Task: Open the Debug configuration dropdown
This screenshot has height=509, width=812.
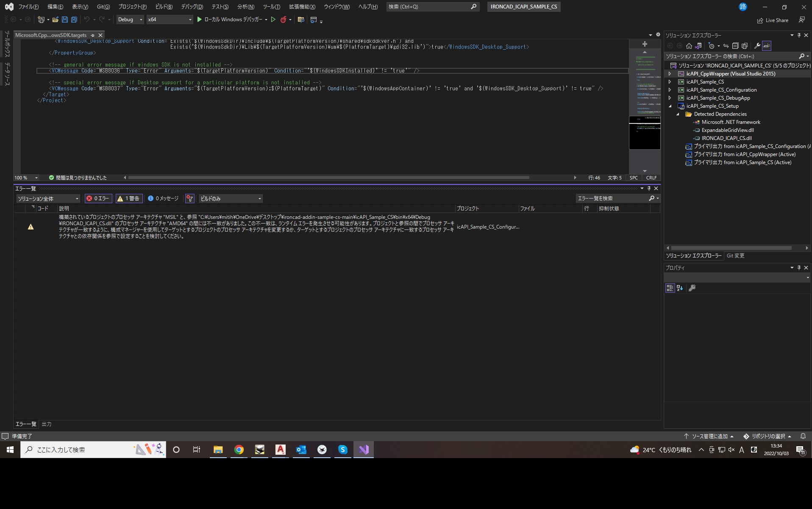Action: click(x=130, y=20)
